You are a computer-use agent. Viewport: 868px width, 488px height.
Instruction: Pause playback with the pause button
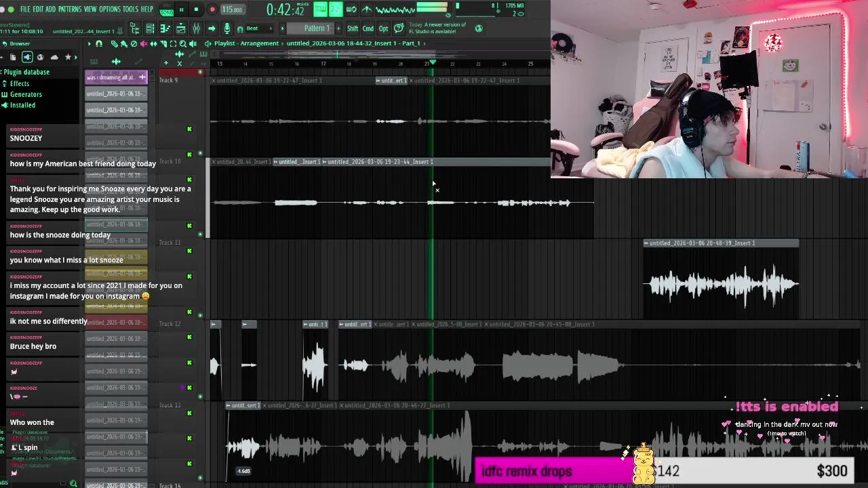(x=182, y=9)
